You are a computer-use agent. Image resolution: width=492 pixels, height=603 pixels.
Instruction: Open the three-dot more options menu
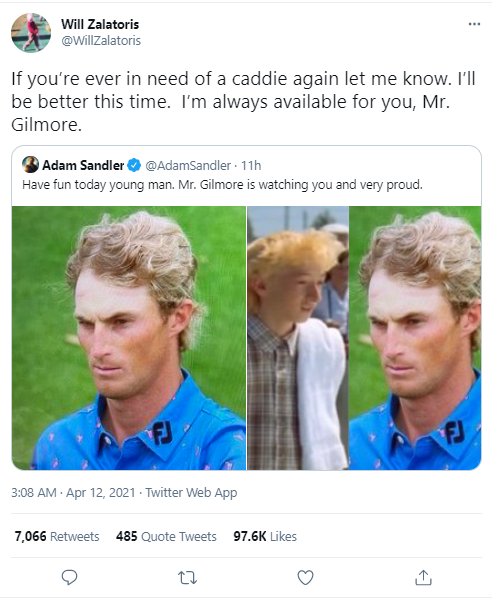click(474, 24)
